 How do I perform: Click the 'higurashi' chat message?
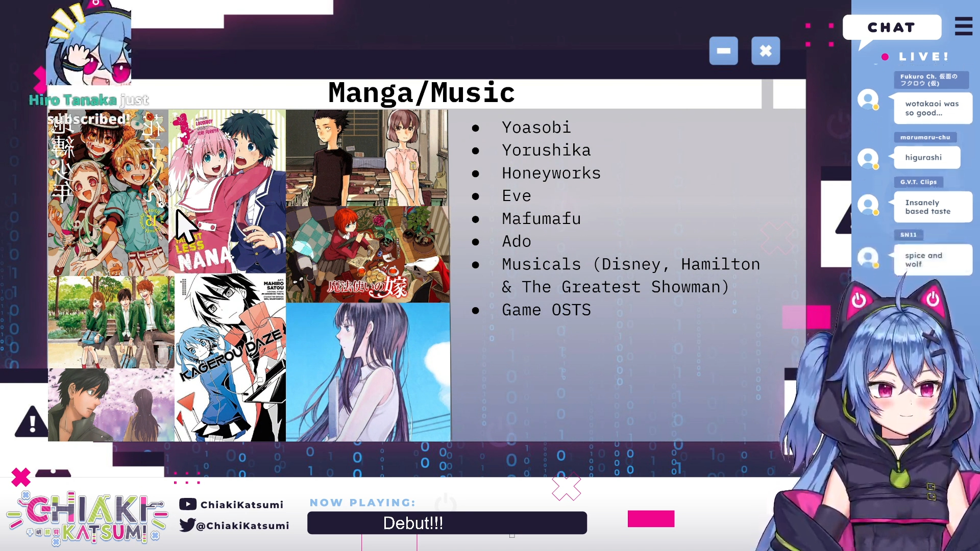[926, 157]
